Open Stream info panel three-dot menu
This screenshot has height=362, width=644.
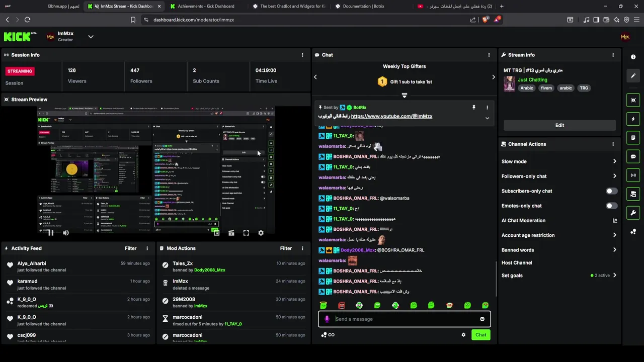tap(613, 55)
